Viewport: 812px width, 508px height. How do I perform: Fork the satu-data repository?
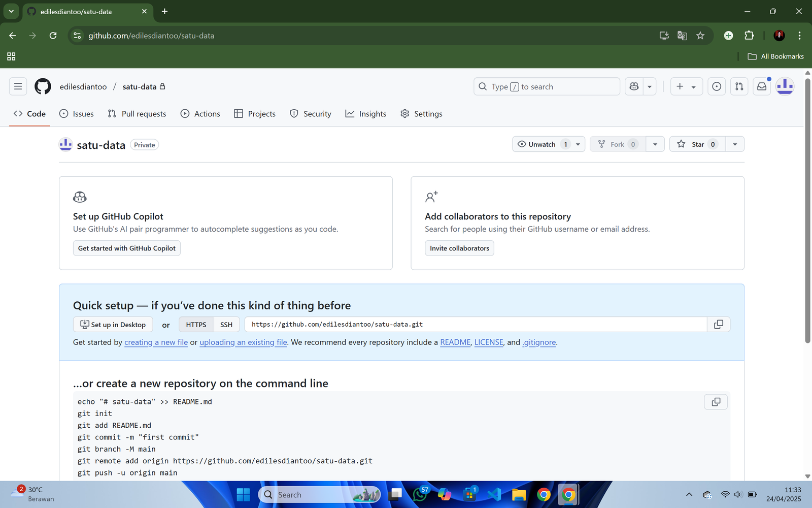(618, 144)
